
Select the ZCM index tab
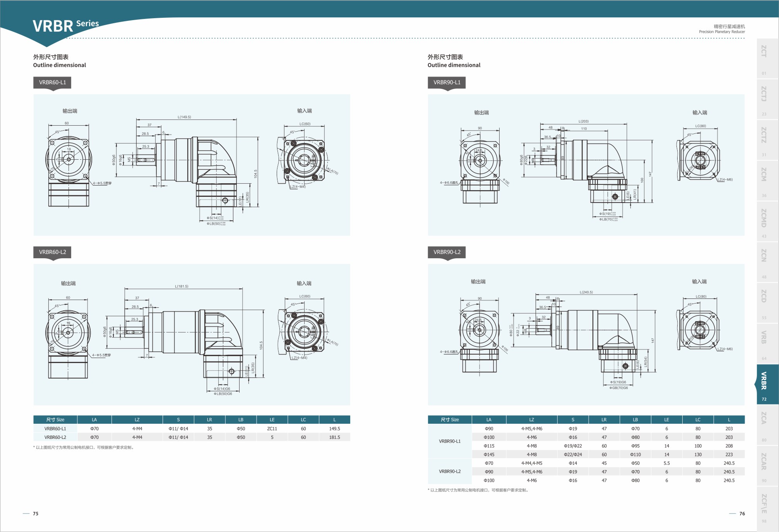[x=768, y=181]
